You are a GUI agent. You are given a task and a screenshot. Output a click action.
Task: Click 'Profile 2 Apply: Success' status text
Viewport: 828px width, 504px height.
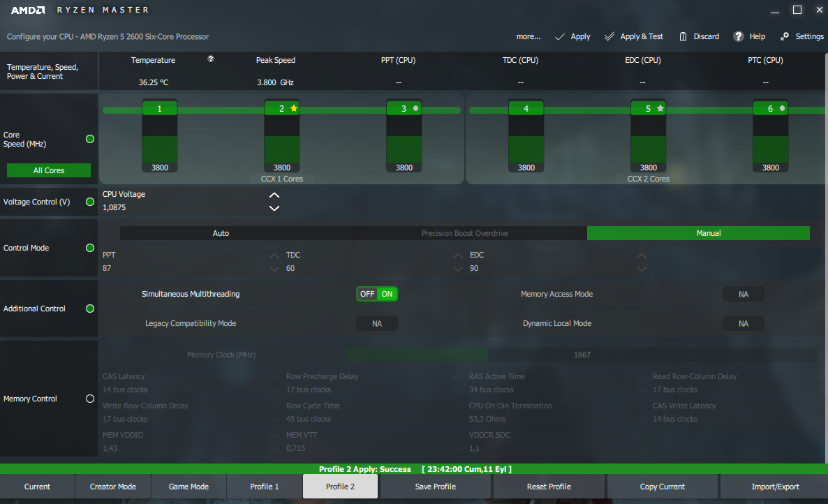(x=365, y=469)
